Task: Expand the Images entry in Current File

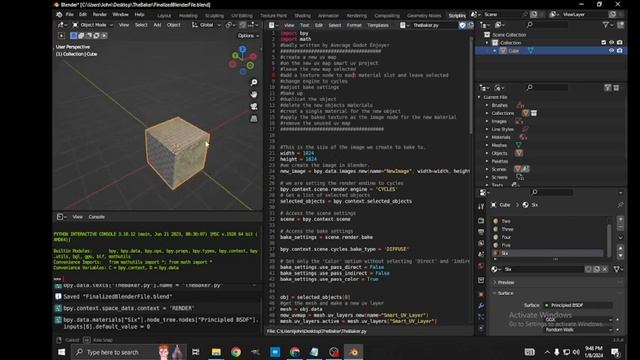Action: point(487,121)
